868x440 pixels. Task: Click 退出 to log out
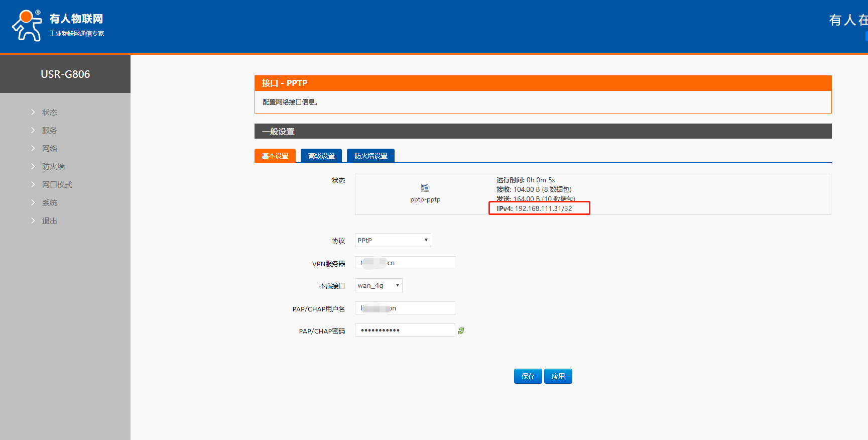pyautogui.click(x=49, y=221)
